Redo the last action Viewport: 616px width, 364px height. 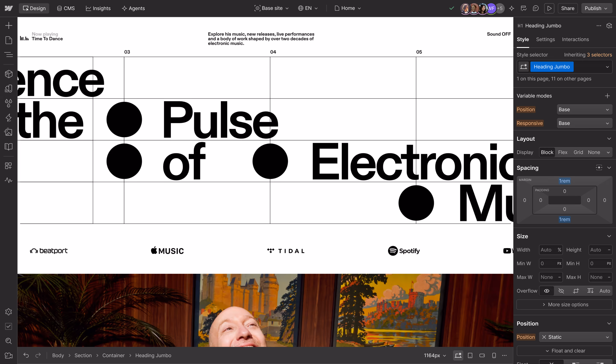pyautogui.click(x=38, y=355)
